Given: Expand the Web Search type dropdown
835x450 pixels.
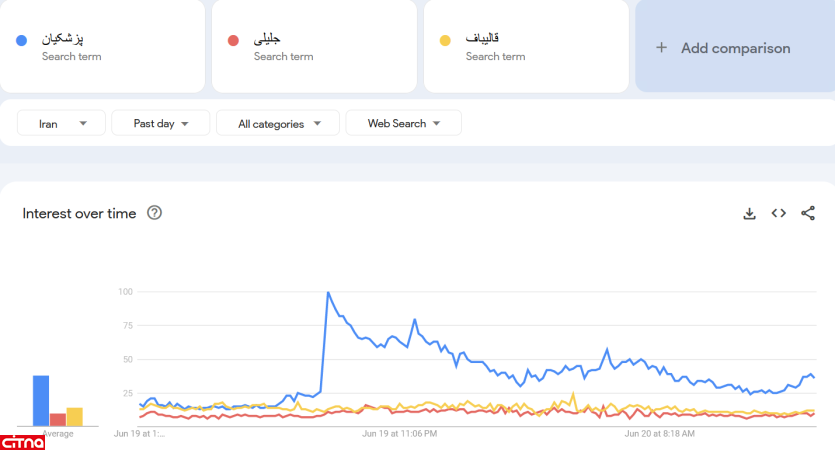Looking at the screenshot, I should point(404,123).
